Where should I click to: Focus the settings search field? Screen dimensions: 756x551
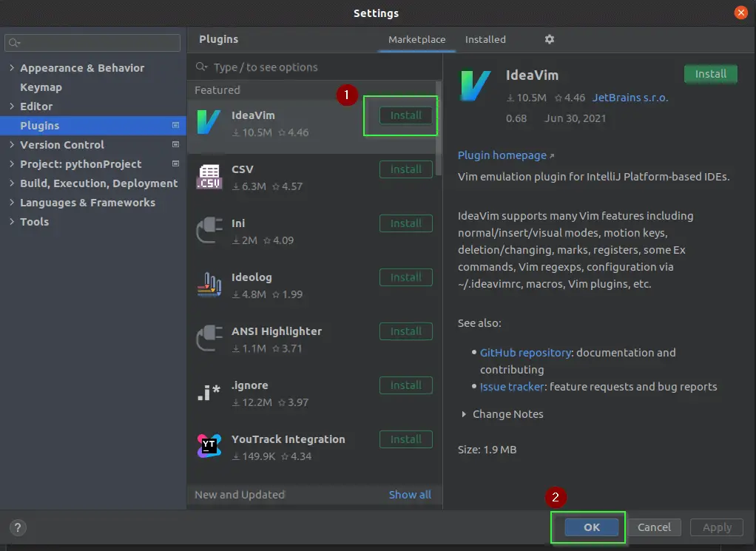(92, 43)
